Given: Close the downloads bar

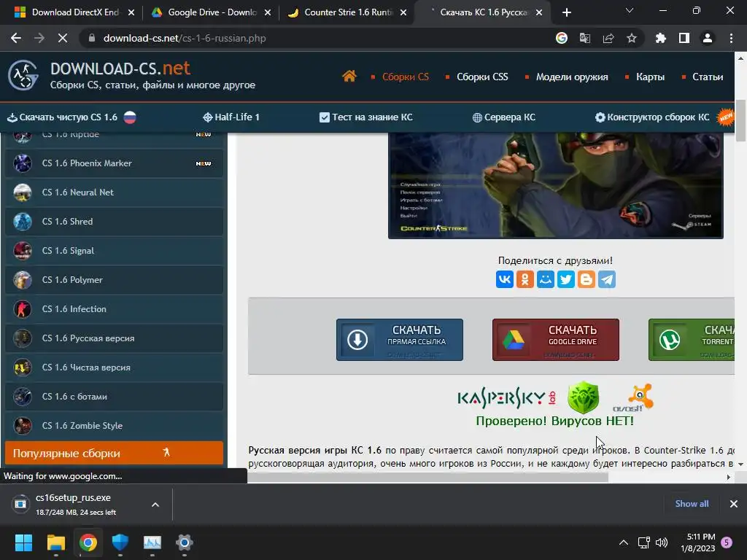Looking at the screenshot, I should pyautogui.click(x=734, y=503).
